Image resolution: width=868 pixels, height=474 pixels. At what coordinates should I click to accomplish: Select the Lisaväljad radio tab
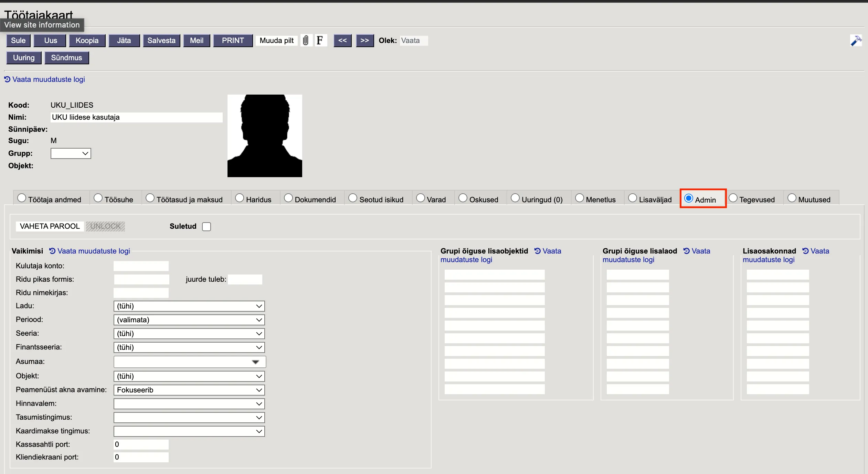(x=633, y=198)
